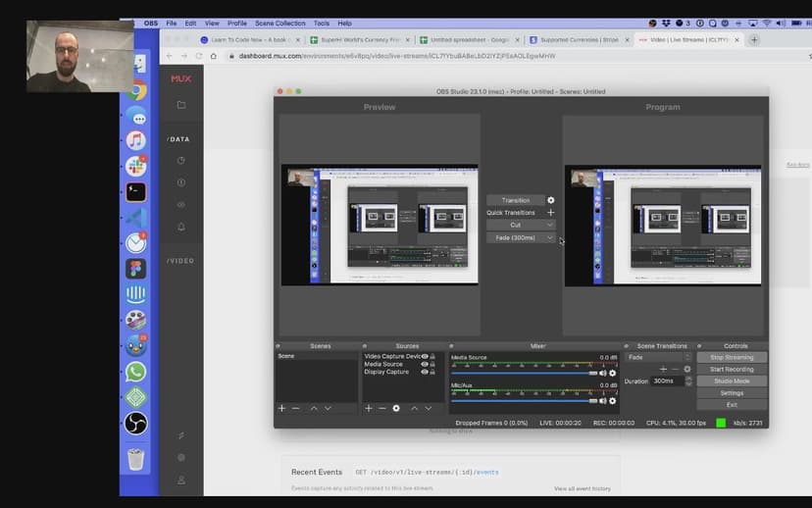The width and height of the screenshot is (812, 508).
Task: Expand the Fade (300ms) quick transition dropdown
Action: coord(549,237)
